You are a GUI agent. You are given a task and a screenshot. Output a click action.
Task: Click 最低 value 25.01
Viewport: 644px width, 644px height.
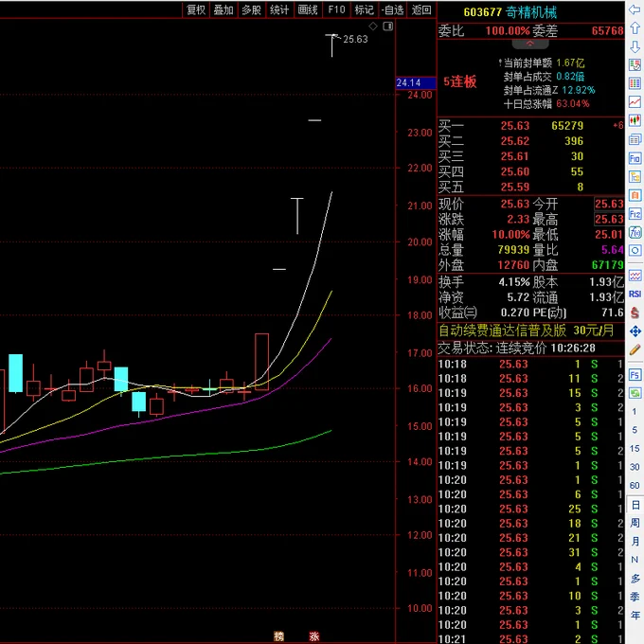tap(610, 235)
